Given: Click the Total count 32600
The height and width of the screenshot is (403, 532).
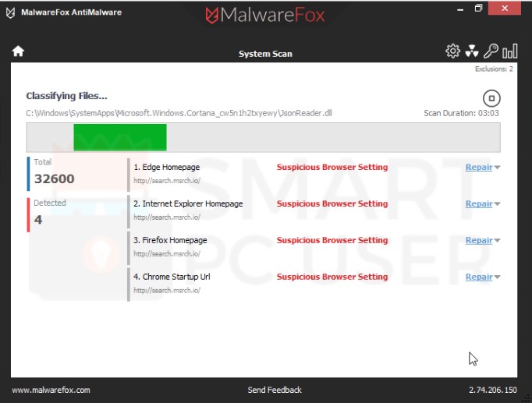Looking at the screenshot, I should click(55, 179).
